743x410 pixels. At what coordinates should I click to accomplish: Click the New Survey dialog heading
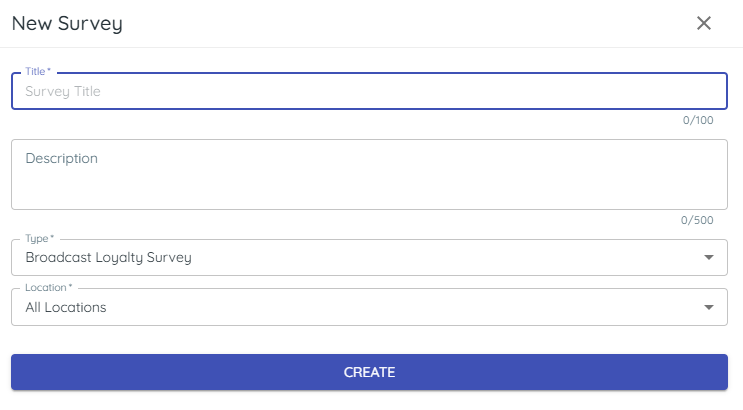[67, 23]
